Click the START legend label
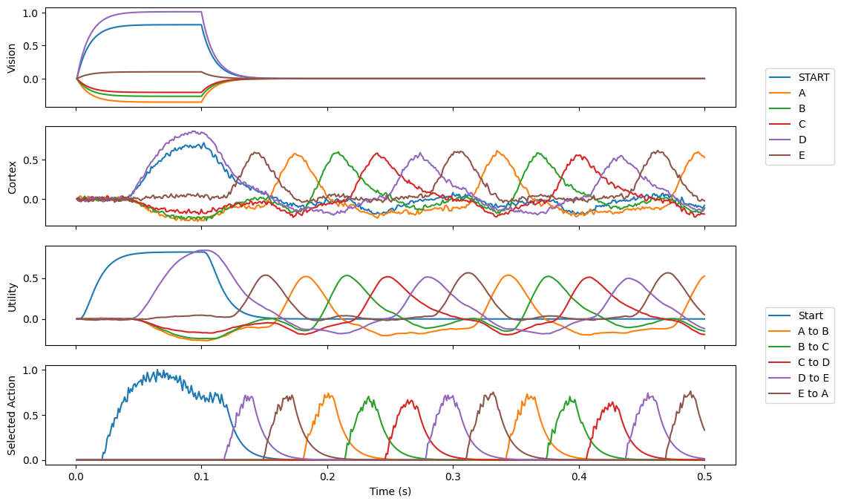This screenshot has height=504, width=841. (814, 77)
